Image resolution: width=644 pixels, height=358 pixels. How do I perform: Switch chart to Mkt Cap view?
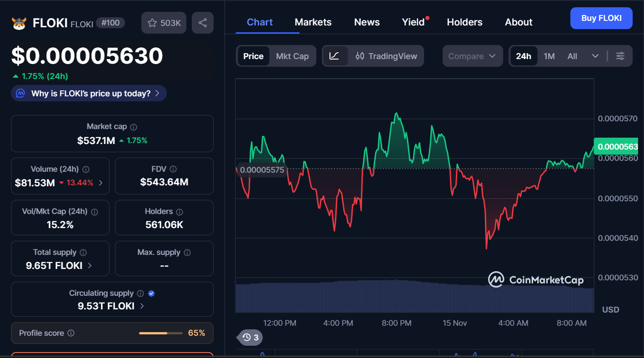click(292, 56)
